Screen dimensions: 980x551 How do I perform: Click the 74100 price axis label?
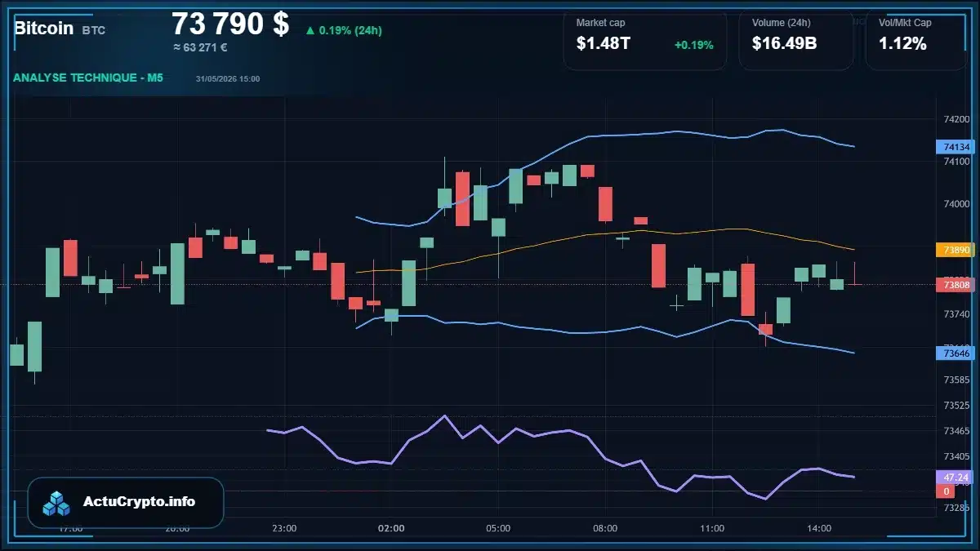(956, 162)
